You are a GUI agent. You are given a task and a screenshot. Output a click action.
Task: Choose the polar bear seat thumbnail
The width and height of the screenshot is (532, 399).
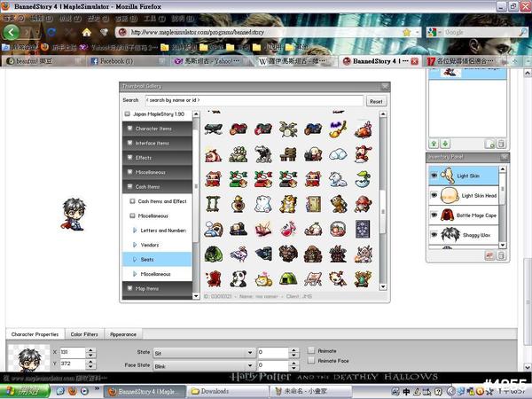click(x=263, y=203)
